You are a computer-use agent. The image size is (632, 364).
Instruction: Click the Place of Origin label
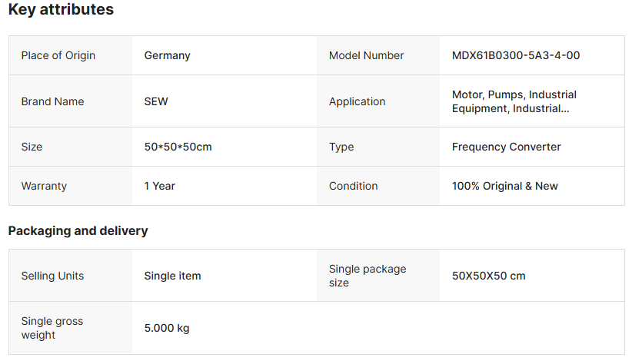pyautogui.click(x=58, y=55)
